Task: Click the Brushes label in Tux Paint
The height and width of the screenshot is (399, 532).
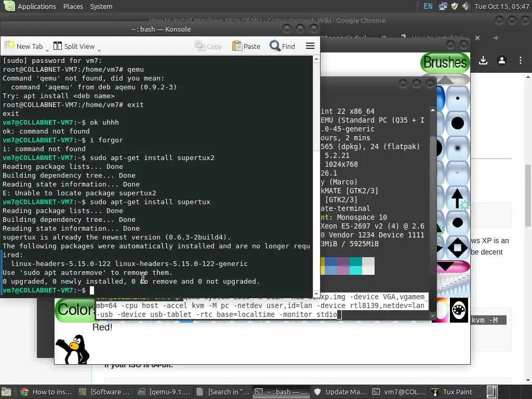Action: 445,63
